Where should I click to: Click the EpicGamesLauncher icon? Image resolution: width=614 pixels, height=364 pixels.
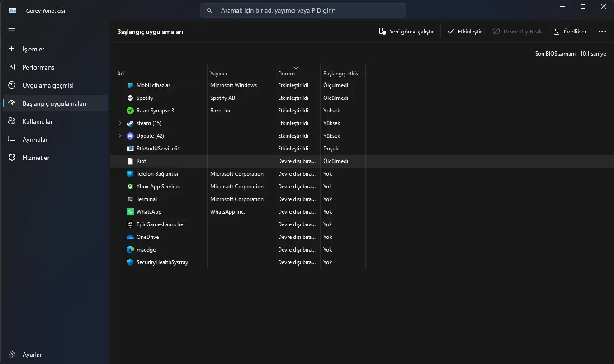pyautogui.click(x=130, y=224)
